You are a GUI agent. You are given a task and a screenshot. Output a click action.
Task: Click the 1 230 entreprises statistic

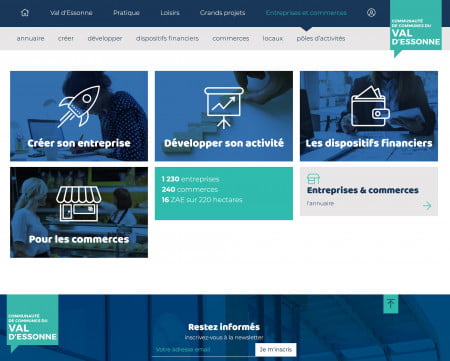pos(190,179)
